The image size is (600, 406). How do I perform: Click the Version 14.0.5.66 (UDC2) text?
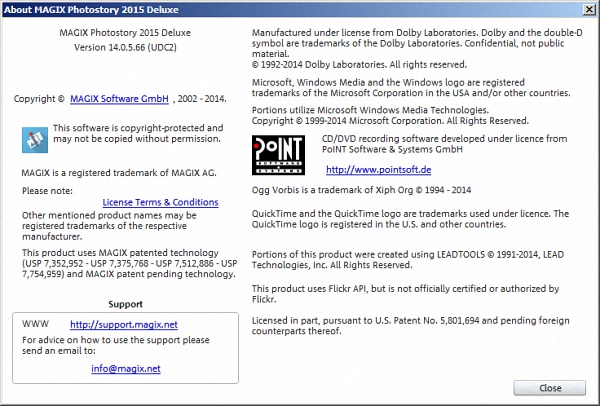pos(126,47)
